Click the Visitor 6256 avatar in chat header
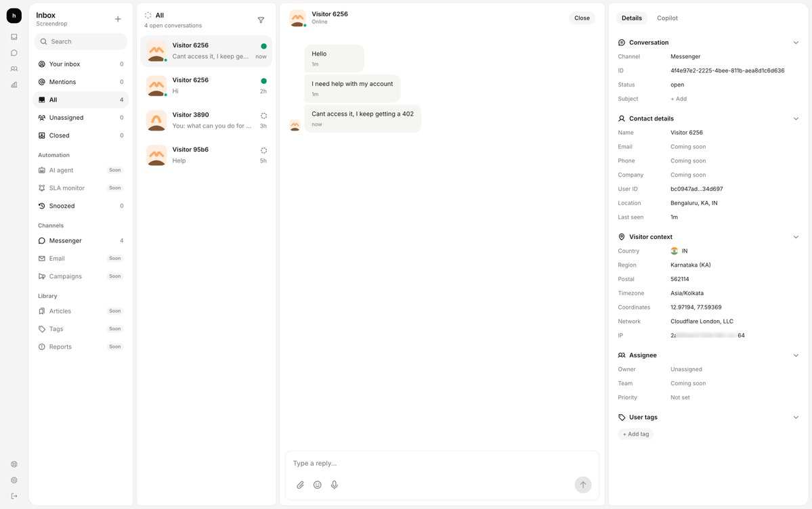This screenshot has width=812, height=509. (x=298, y=18)
